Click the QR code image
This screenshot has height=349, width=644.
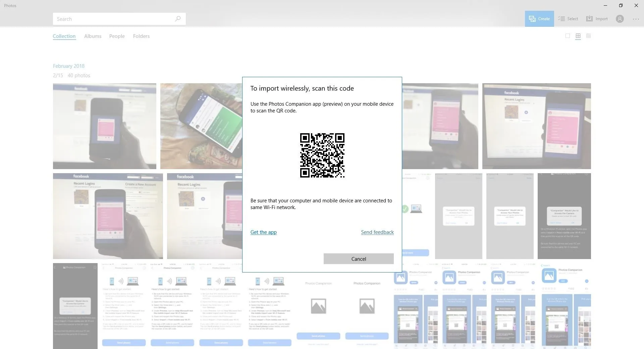coord(322,155)
